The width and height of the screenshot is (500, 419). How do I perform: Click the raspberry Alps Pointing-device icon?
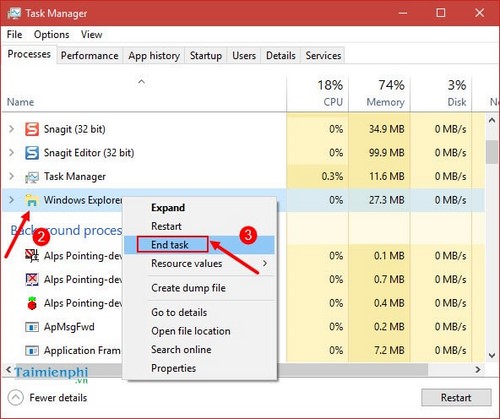point(32,303)
